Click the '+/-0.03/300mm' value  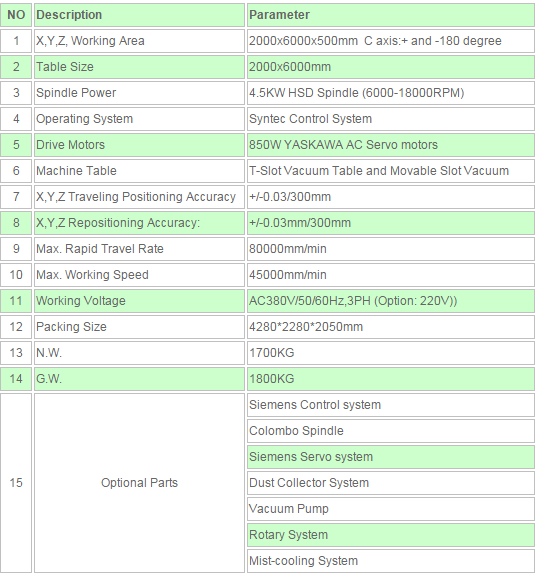pyautogui.click(x=391, y=197)
